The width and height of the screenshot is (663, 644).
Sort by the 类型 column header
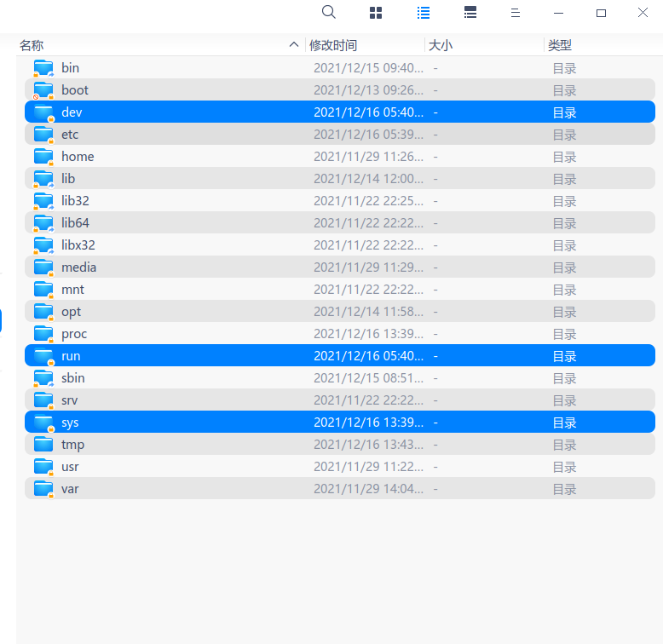pos(560,45)
